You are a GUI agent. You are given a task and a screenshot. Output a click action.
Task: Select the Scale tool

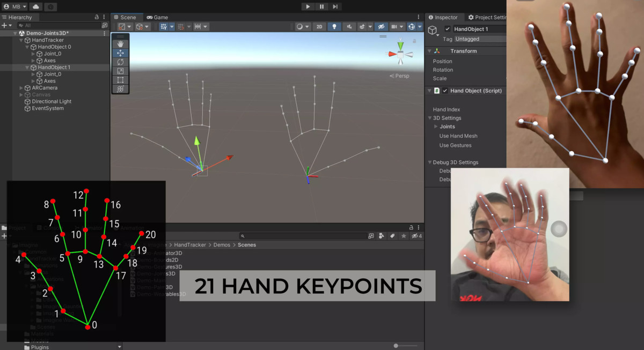click(x=121, y=71)
